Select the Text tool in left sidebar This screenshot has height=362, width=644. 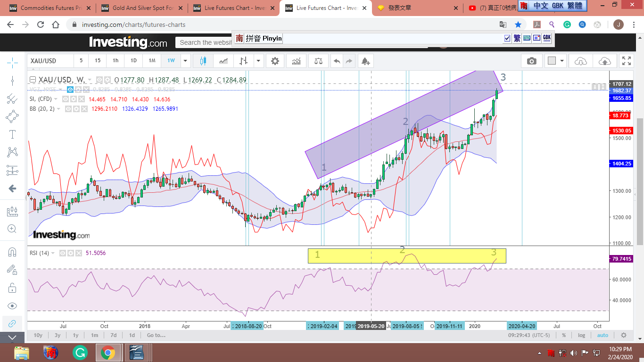coord(12,134)
